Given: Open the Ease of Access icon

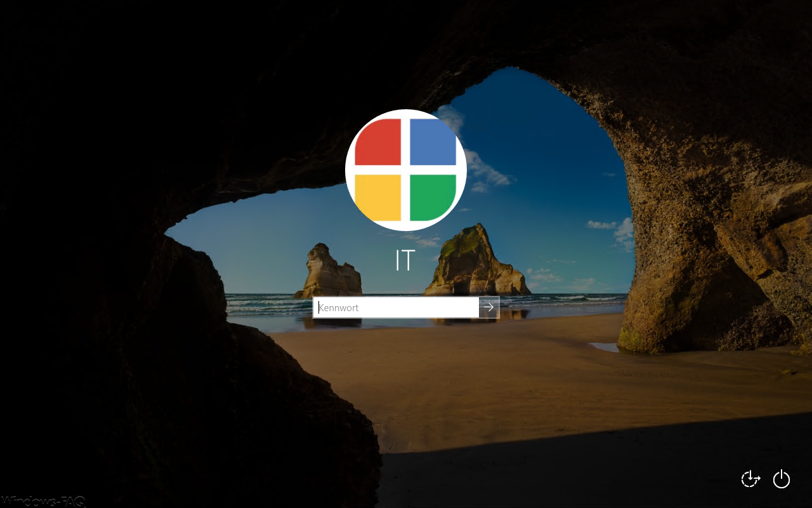Looking at the screenshot, I should [750, 479].
